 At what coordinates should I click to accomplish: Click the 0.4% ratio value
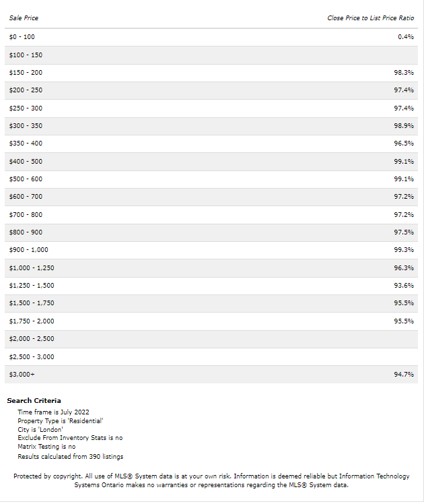406,37
